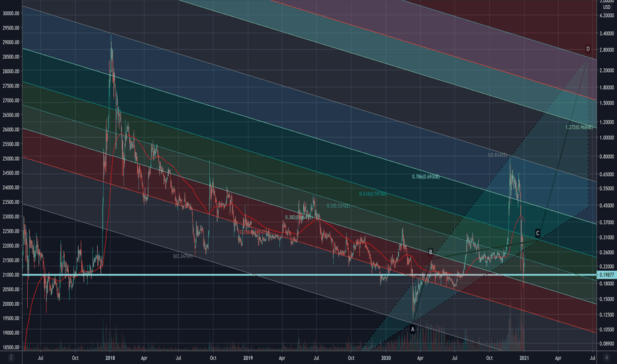Image resolution: width=617 pixels, height=364 pixels.
Task: Select pattern point D marker
Action: tap(588, 49)
